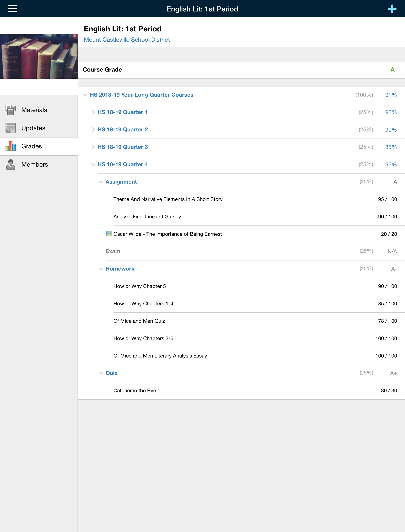This screenshot has height=532, width=405.
Task: Collapse the Assignment category chevron
Action: [101, 182]
